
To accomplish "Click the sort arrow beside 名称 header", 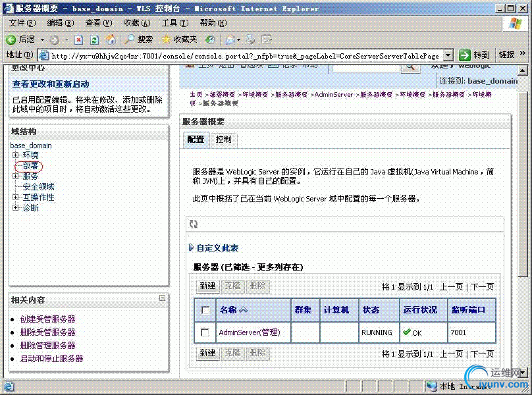I will [x=243, y=310].
